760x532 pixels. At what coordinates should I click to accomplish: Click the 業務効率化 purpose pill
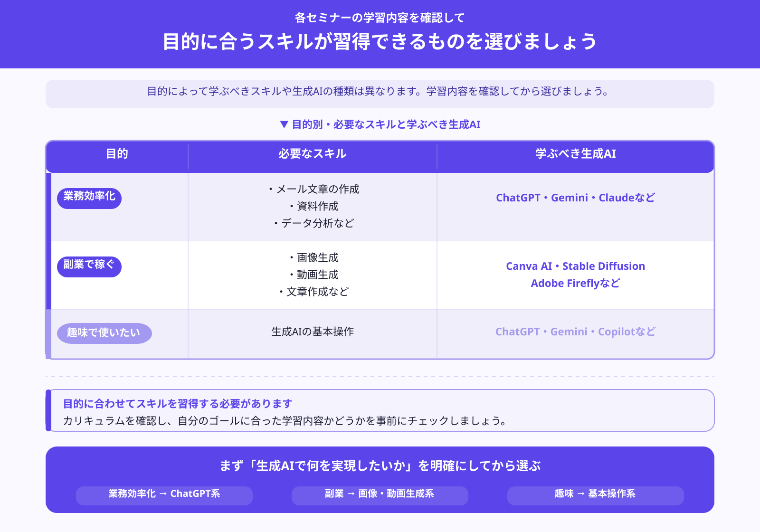(x=89, y=198)
